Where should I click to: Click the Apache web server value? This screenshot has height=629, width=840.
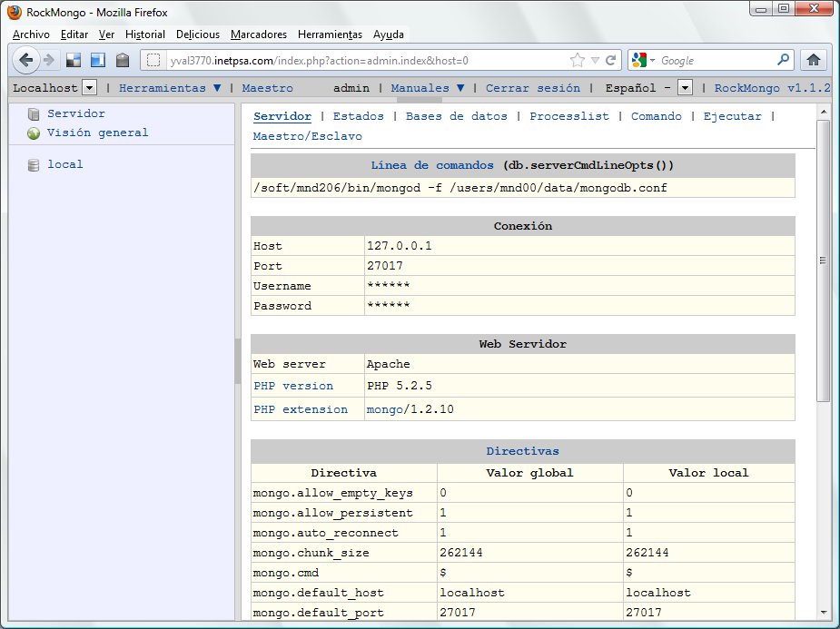tap(389, 364)
